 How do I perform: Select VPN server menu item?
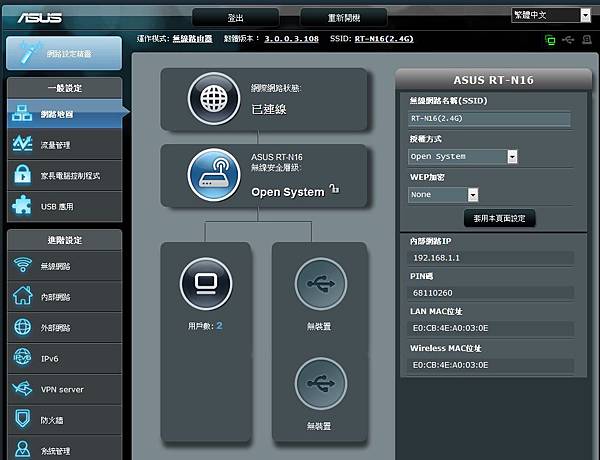click(x=64, y=389)
